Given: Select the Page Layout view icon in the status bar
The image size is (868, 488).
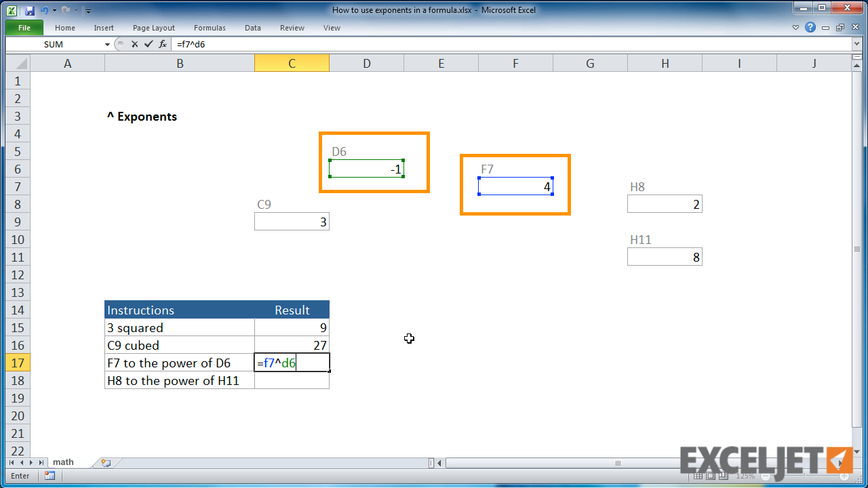Looking at the screenshot, I should (711, 476).
